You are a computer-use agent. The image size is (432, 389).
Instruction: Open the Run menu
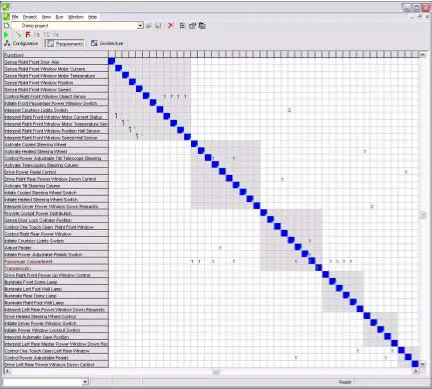pyautogui.click(x=59, y=17)
